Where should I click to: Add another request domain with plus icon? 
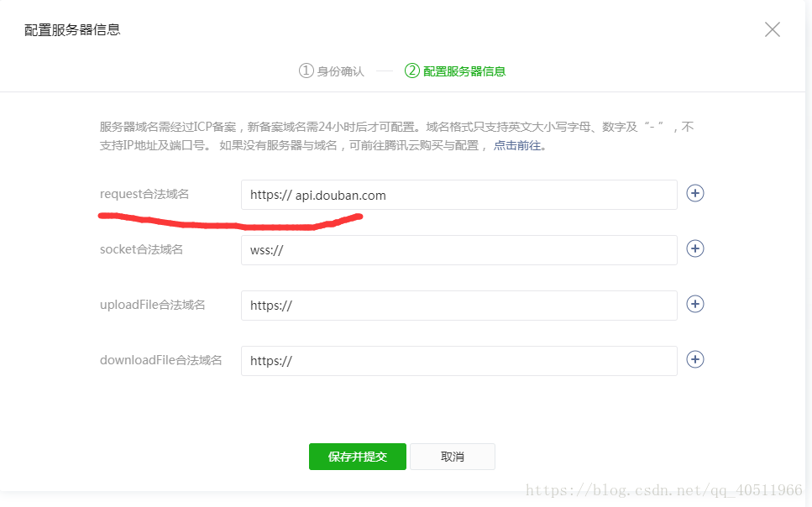[695, 193]
